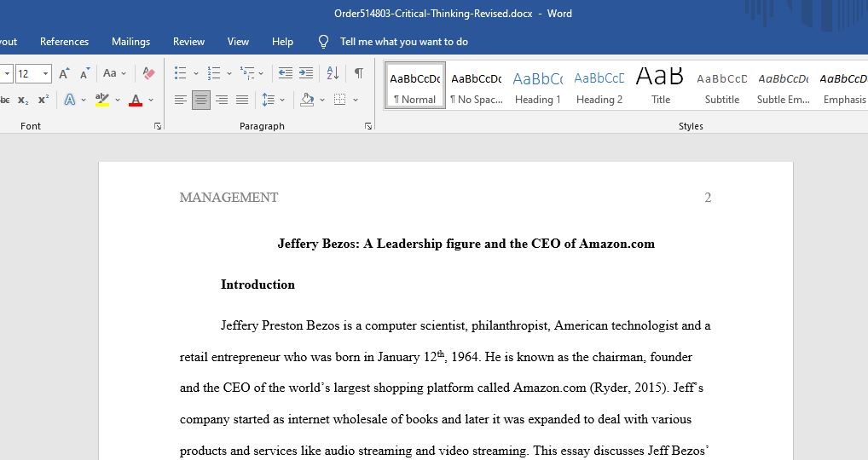Open bullet library dropdown arrow
The height and width of the screenshot is (460, 868).
[x=195, y=73]
